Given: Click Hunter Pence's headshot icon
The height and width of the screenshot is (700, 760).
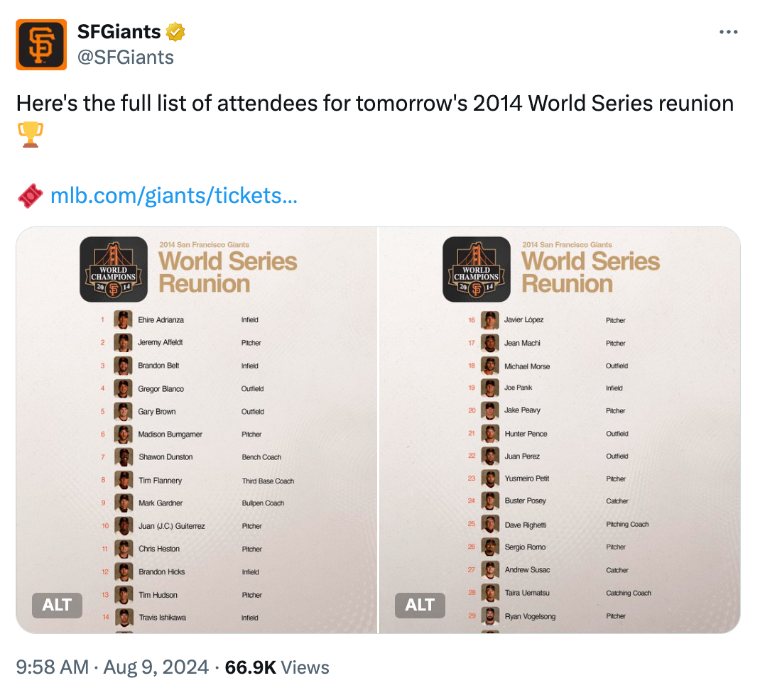Looking at the screenshot, I should [489, 433].
